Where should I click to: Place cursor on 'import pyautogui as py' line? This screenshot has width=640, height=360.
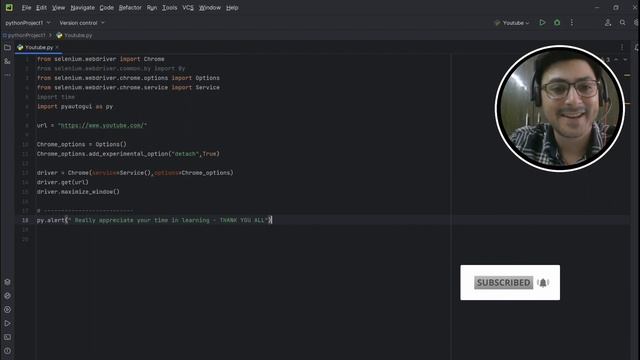point(75,107)
